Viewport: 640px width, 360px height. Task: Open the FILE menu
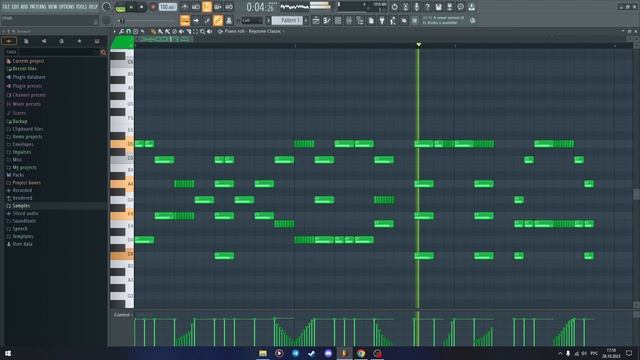tap(6, 7)
